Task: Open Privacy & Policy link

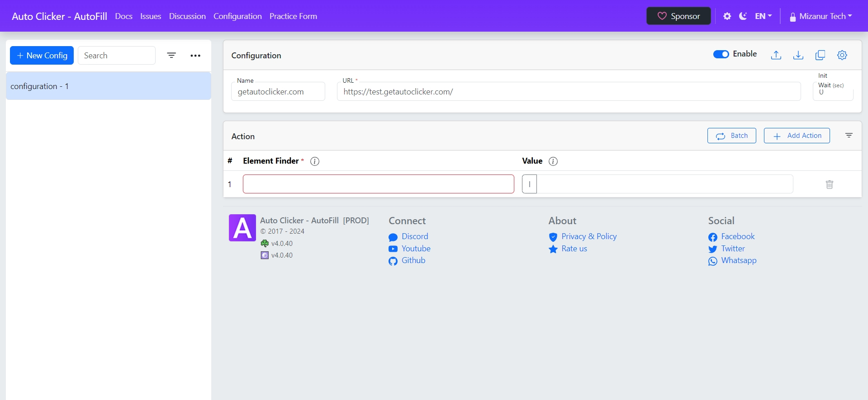Action: tap(589, 236)
